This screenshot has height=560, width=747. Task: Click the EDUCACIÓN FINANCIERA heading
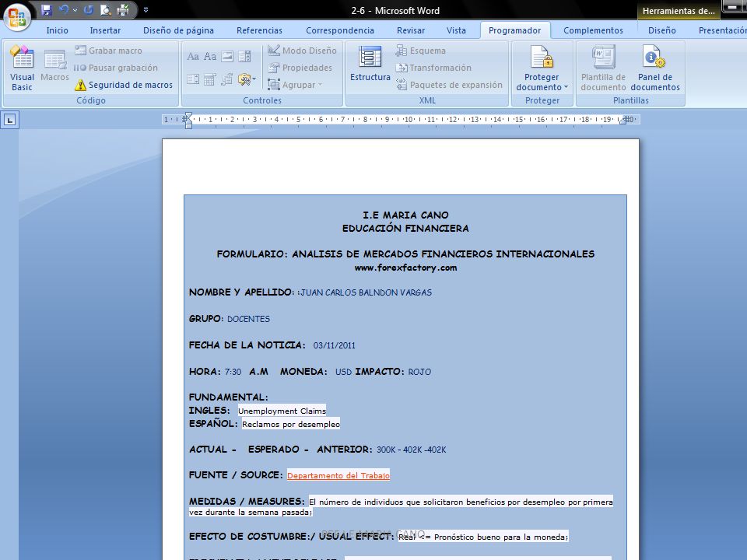point(405,229)
